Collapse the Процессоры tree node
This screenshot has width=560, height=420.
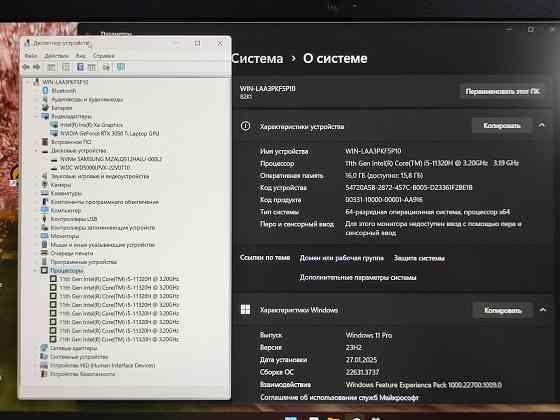(x=36, y=270)
